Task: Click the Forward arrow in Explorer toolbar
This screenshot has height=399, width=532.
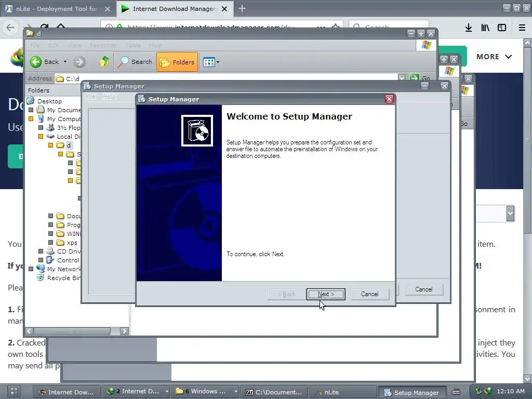Action: tap(79, 62)
